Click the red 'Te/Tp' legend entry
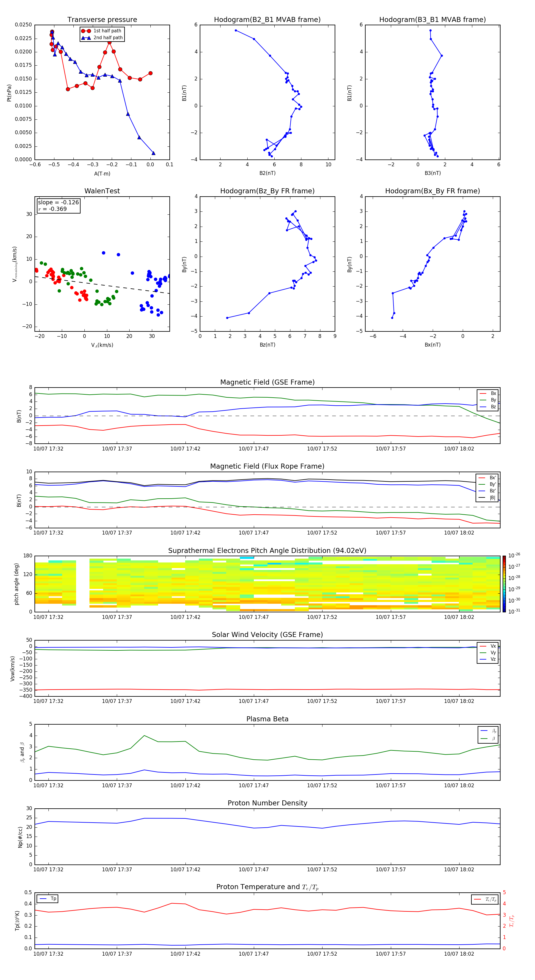Viewport: 535px width, 980px height. (x=485, y=899)
